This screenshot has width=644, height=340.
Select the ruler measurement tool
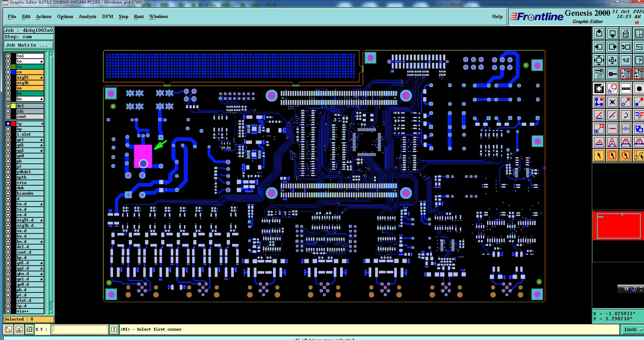click(626, 88)
